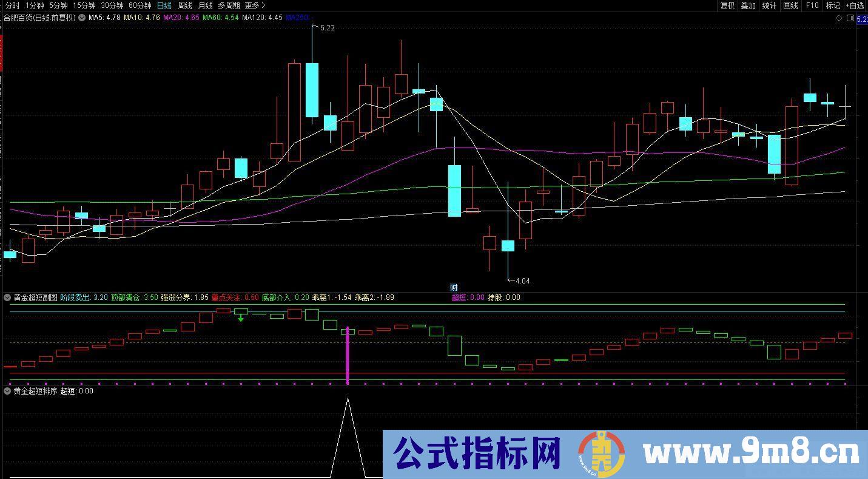This screenshot has width=868, height=479.
Task: Click the diamond icon above the price axis
Action: (839, 18)
